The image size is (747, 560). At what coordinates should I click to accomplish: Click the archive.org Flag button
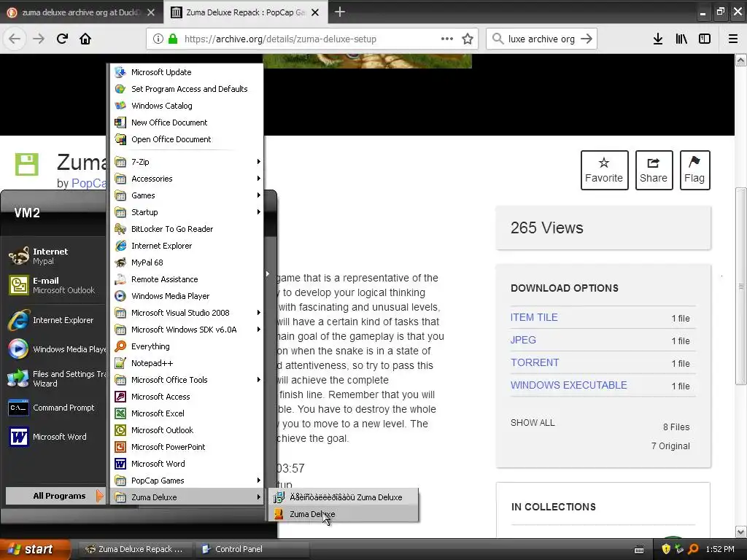coord(694,170)
